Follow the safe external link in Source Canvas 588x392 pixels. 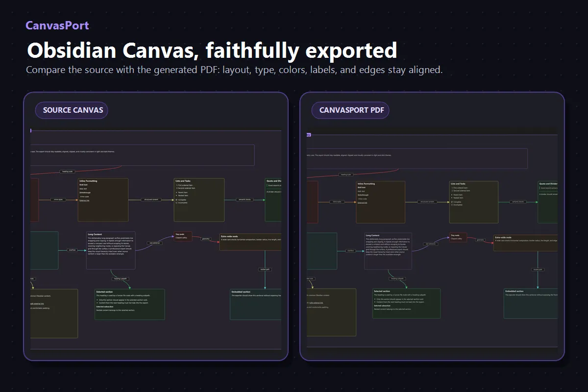tap(37, 303)
